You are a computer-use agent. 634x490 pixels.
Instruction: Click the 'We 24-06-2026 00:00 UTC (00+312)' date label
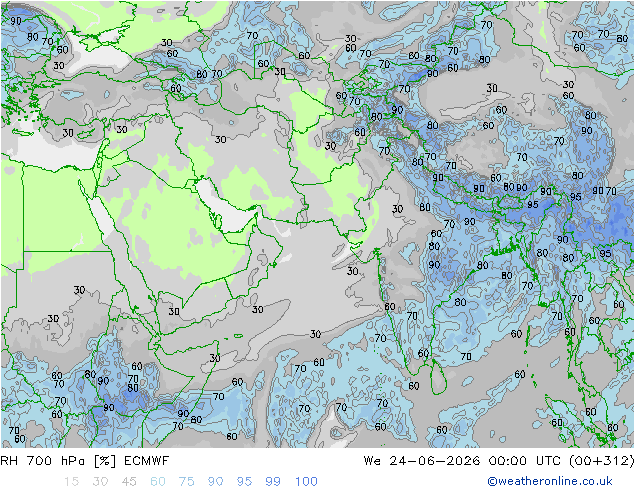point(499,461)
